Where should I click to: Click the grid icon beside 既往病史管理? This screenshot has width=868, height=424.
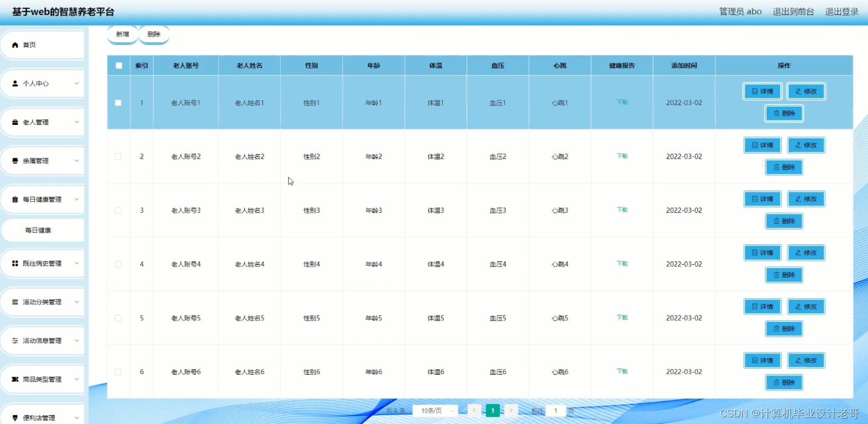click(x=15, y=264)
